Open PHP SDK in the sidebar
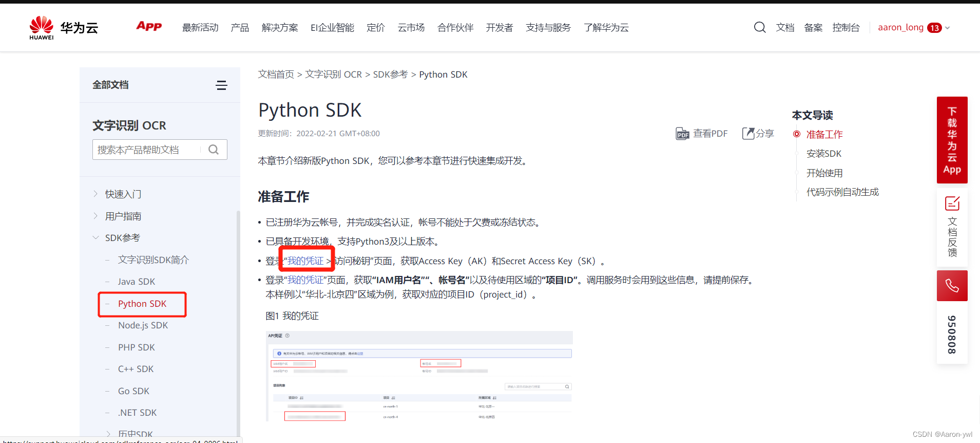The width and height of the screenshot is (980, 443). click(x=137, y=347)
